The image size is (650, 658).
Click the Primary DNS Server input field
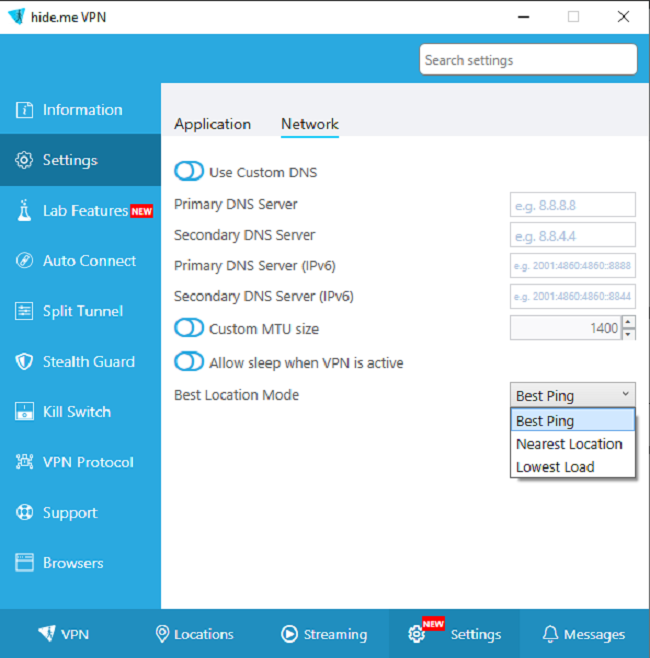point(572,205)
